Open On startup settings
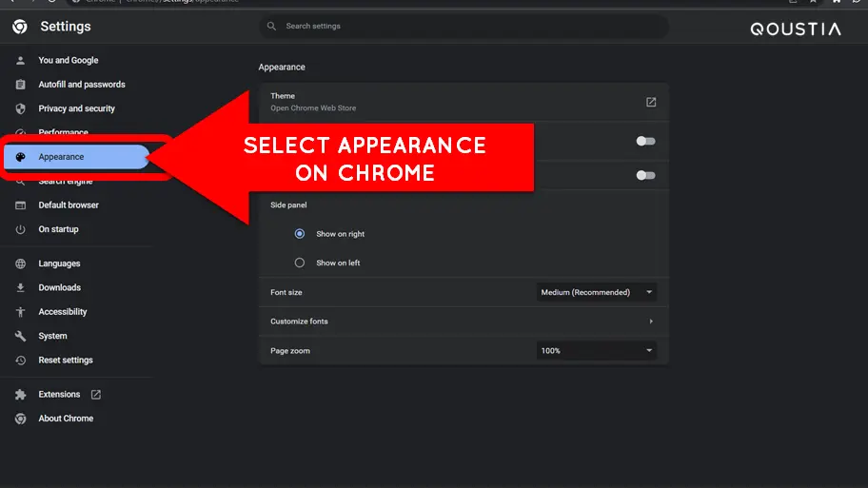The height and width of the screenshot is (488, 868). pyautogui.click(x=58, y=229)
